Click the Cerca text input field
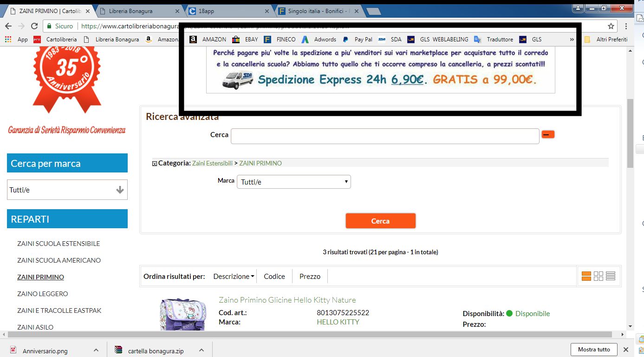The image size is (644, 357). [385, 136]
